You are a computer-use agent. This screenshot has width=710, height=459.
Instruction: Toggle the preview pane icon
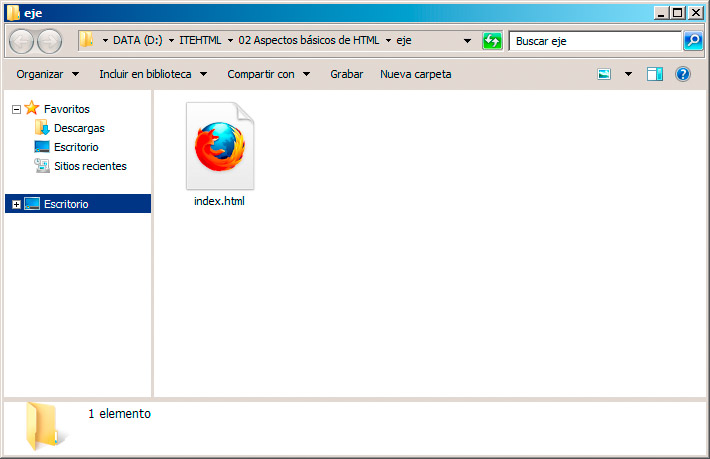click(x=655, y=74)
